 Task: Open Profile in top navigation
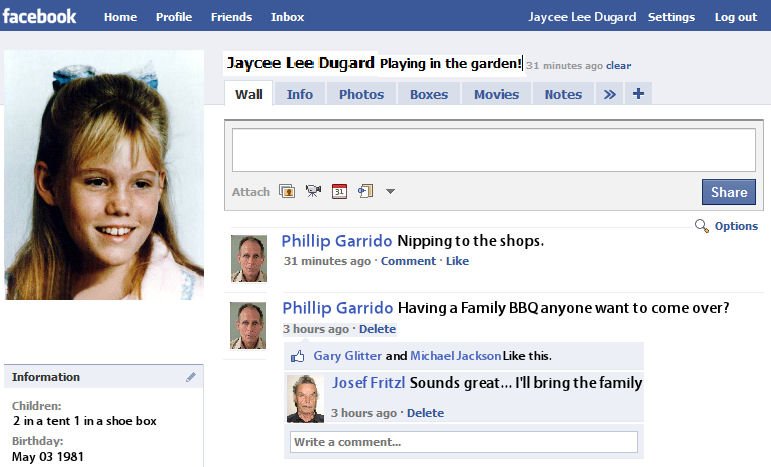174,17
